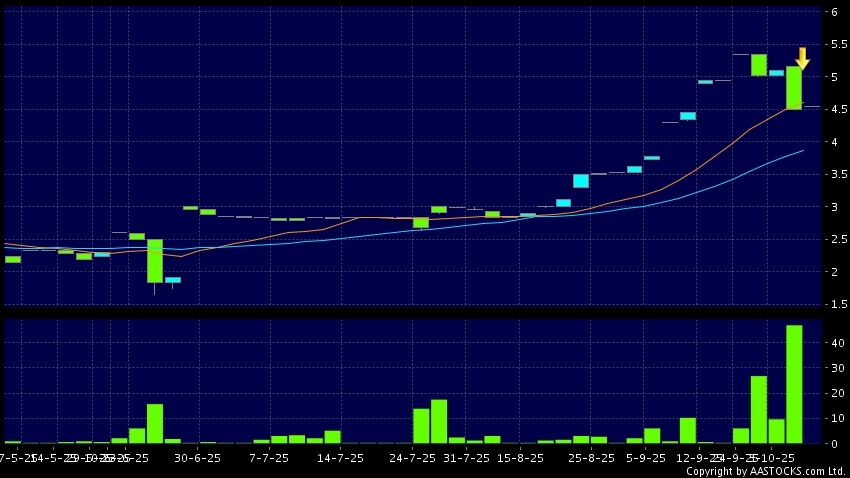This screenshot has height=478, width=850.
Task: Click the cyan candle near 3.4 price level
Action: tap(581, 181)
